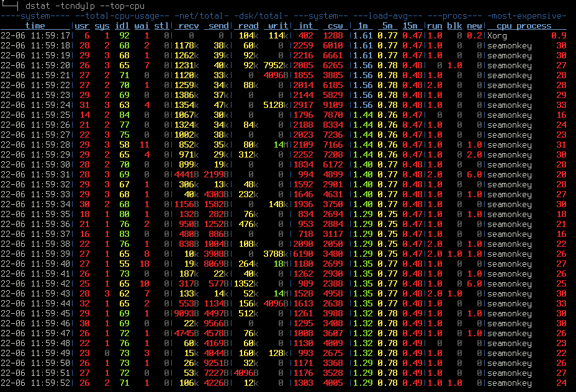Viewport: 576px width, 392px height.
Task: Click the recv value '1386k'
Action: point(186,95)
